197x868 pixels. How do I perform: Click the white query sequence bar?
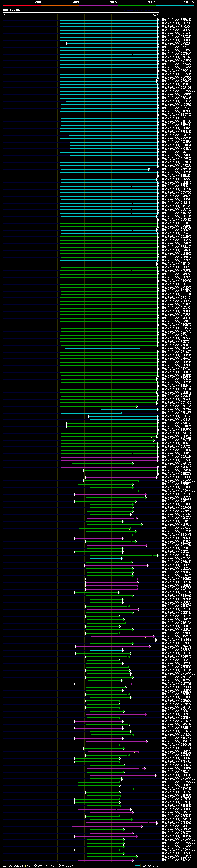pos(81,13)
